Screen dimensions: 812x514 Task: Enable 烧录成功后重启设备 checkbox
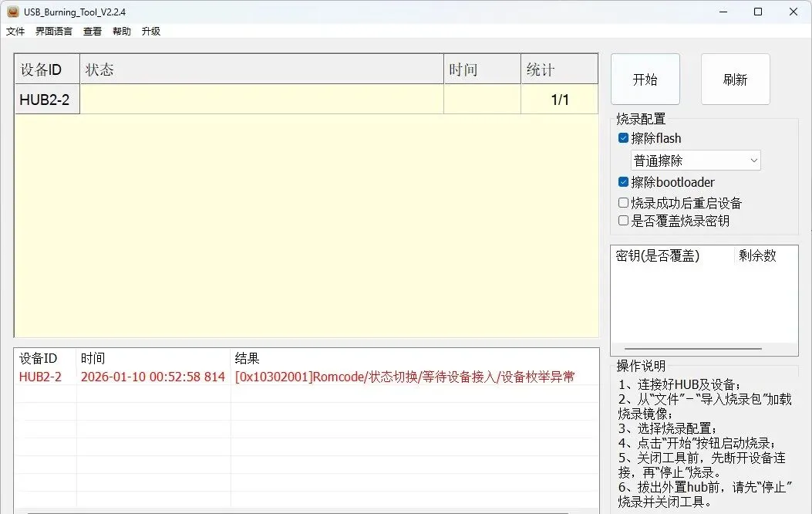624,203
